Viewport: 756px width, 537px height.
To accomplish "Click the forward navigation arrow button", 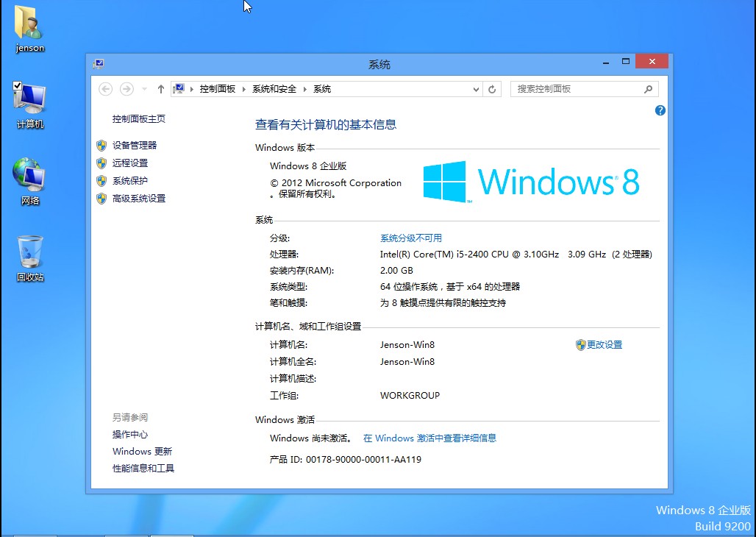I will pyautogui.click(x=126, y=89).
